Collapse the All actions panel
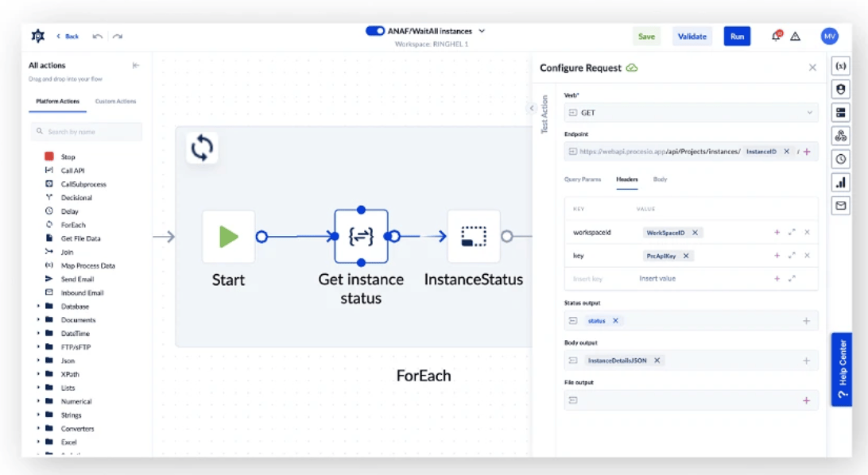 click(136, 66)
